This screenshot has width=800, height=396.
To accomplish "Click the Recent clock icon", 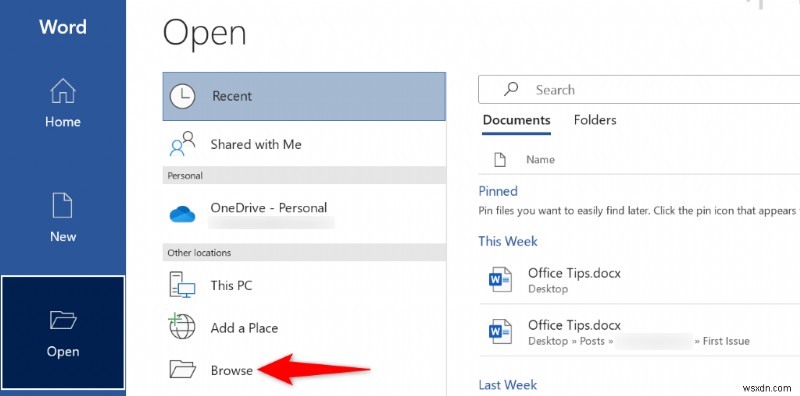I will pos(182,96).
